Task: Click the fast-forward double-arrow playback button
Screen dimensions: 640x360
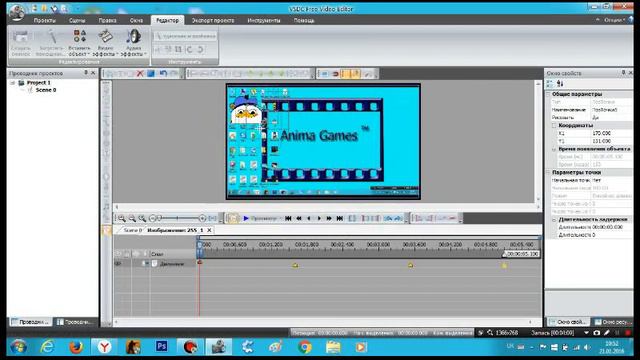Action: pyautogui.click(x=329, y=218)
